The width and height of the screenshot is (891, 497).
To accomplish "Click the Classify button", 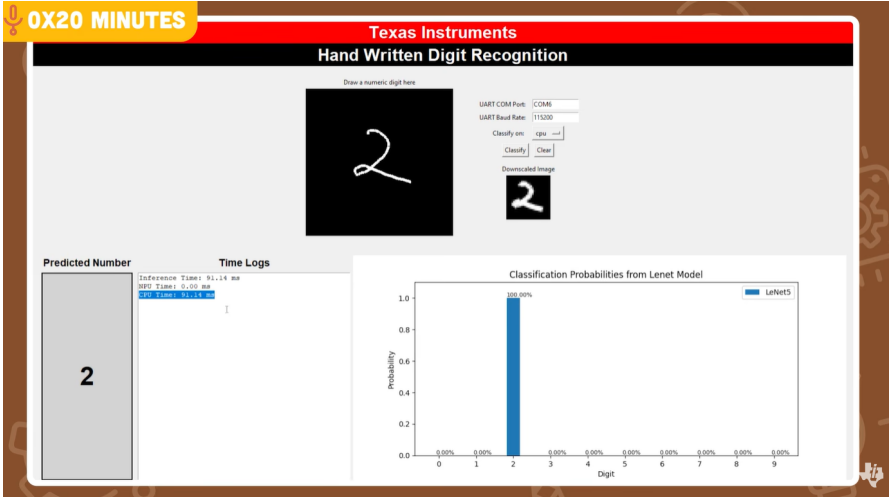I will pyautogui.click(x=515, y=150).
